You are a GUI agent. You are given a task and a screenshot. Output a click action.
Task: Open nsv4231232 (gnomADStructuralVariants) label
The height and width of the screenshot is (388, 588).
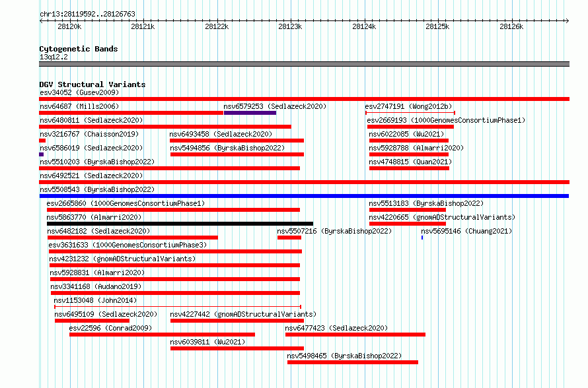point(122,259)
